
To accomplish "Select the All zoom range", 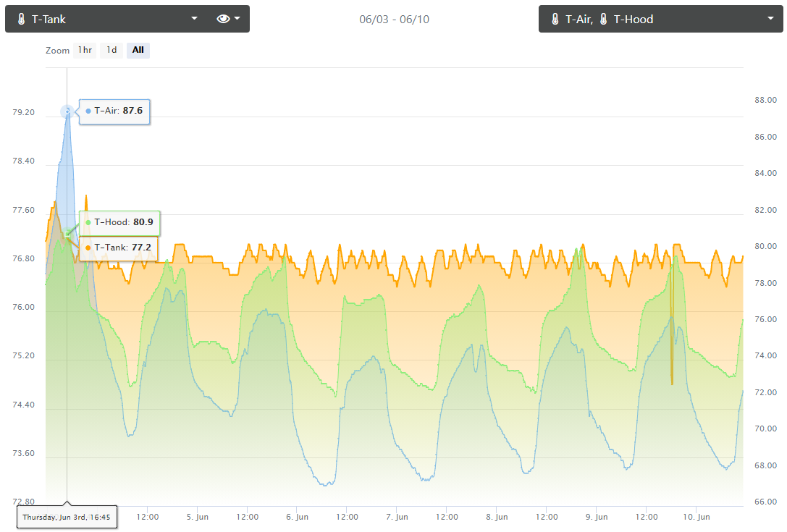I will [x=138, y=50].
